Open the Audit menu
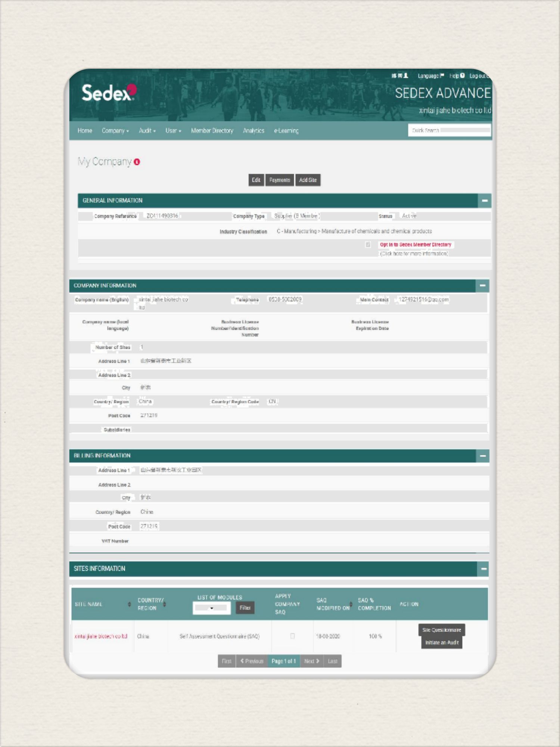Viewport: 560px width, 747px height. point(147,131)
